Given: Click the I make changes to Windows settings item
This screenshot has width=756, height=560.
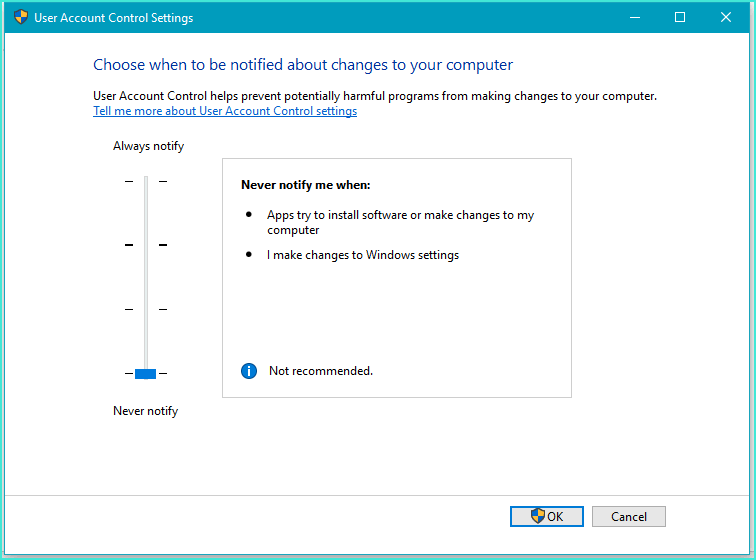Looking at the screenshot, I should coord(363,255).
